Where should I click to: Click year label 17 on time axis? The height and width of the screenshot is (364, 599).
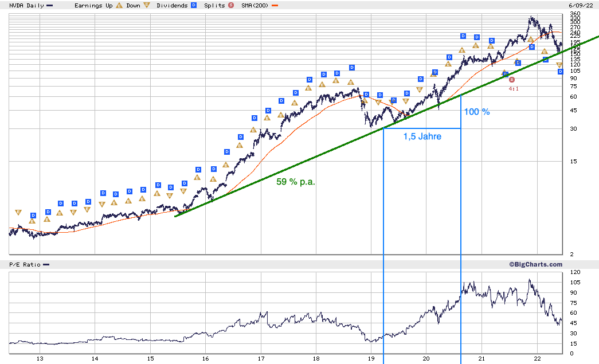click(261, 358)
